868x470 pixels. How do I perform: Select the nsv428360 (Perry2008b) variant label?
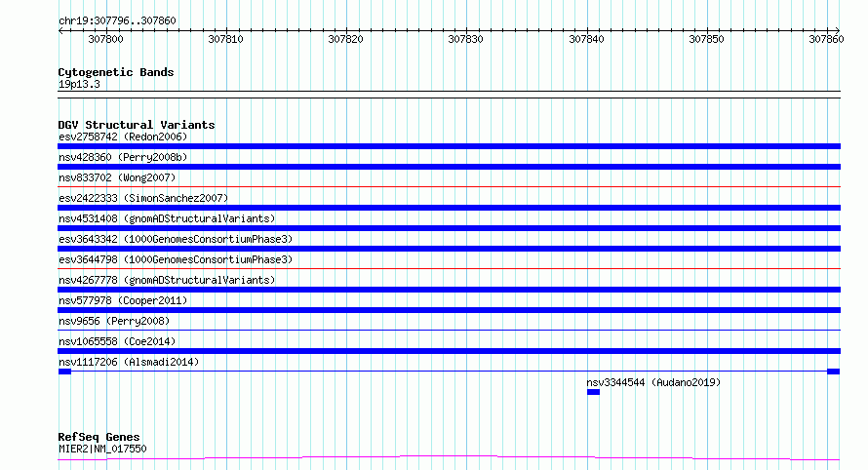click(x=123, y=157)
